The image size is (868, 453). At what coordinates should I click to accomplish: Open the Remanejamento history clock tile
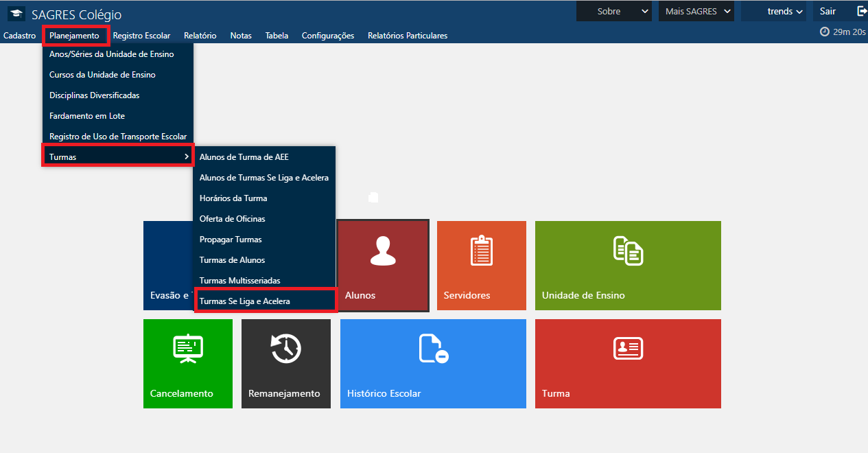coord(285,363)
